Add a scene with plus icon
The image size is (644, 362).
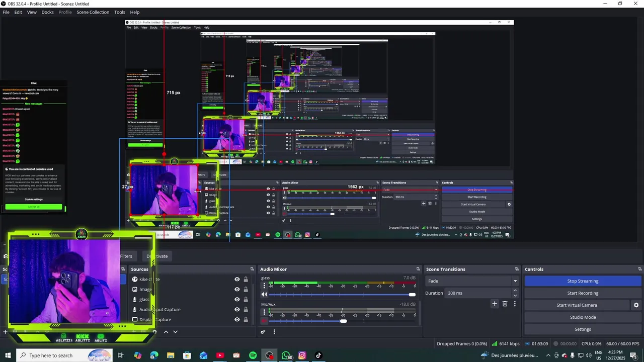pos(5,332)
